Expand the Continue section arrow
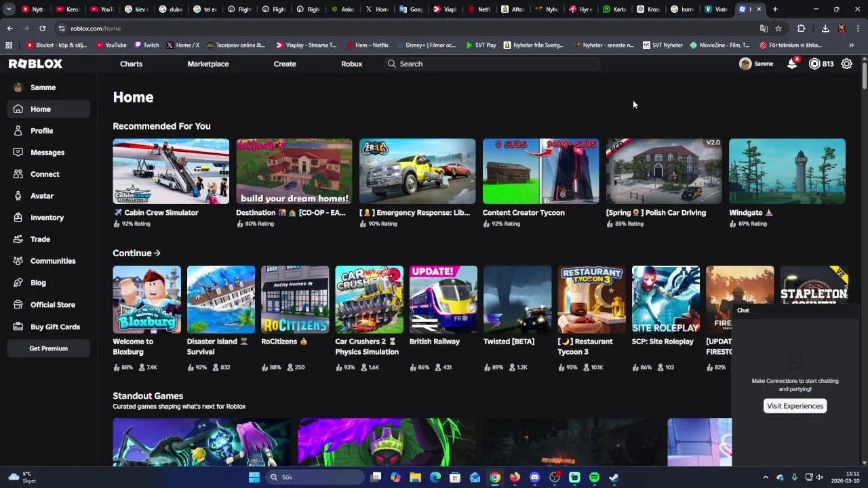Image resolution: width=868 pixels, height=488 pixels. click(157, 253)
